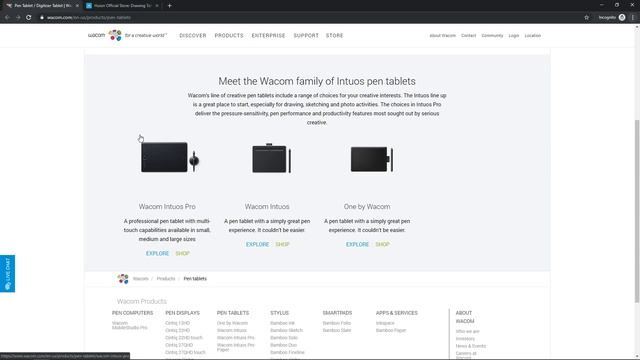
Task: Go to Wacom in the breadcrumb
Action: pos(141,279)
